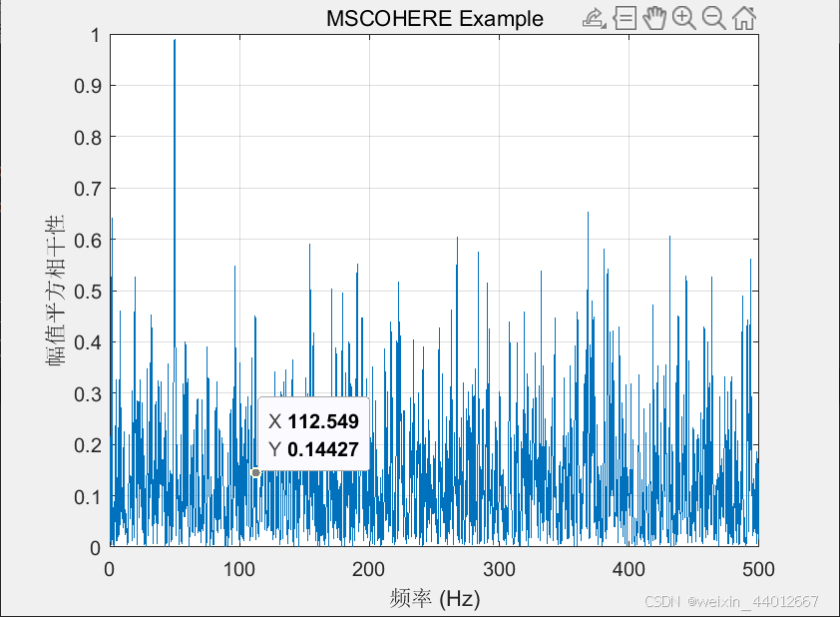Select the zoom out magnifier

[x=714, y=19]
